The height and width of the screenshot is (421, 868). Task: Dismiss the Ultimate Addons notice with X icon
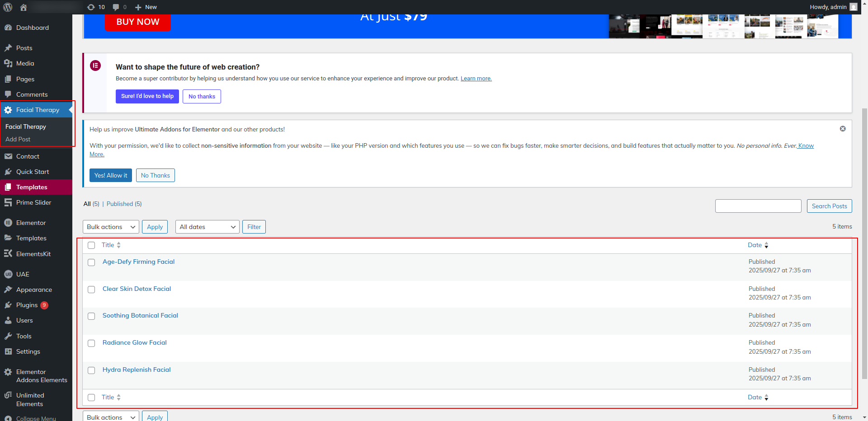click(x=842, y=129)
